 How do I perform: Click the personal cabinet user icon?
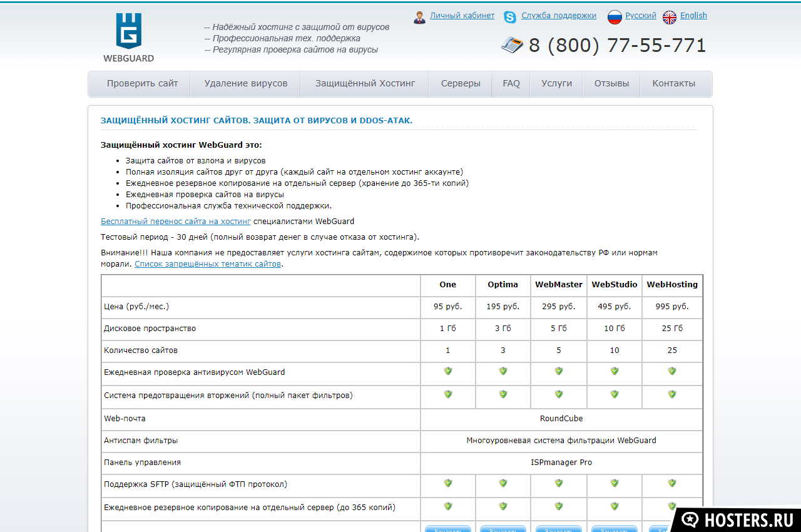coord(419,17)
